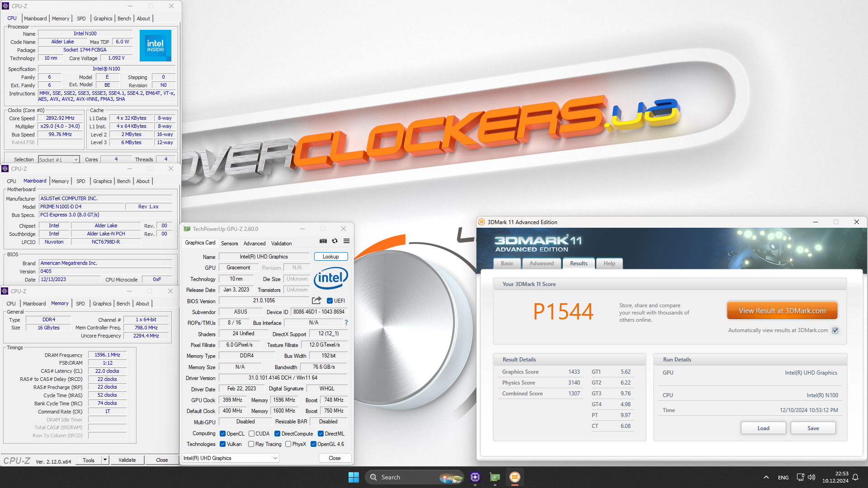868x488 pixels.
Task: Select the SPD tab in middle CPU-Z window
Action: [x=80, y=181]
